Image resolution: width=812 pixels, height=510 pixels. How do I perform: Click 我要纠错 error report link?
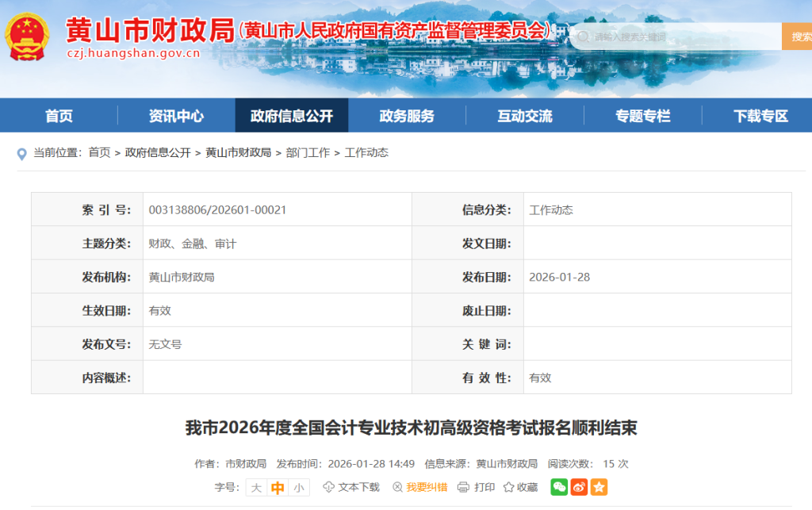click(427, 487)
